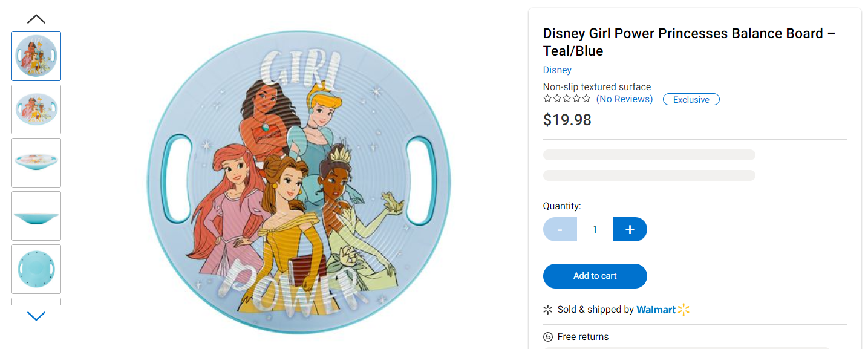Click the free returns circular arrow icon

(x=548, y=337)
